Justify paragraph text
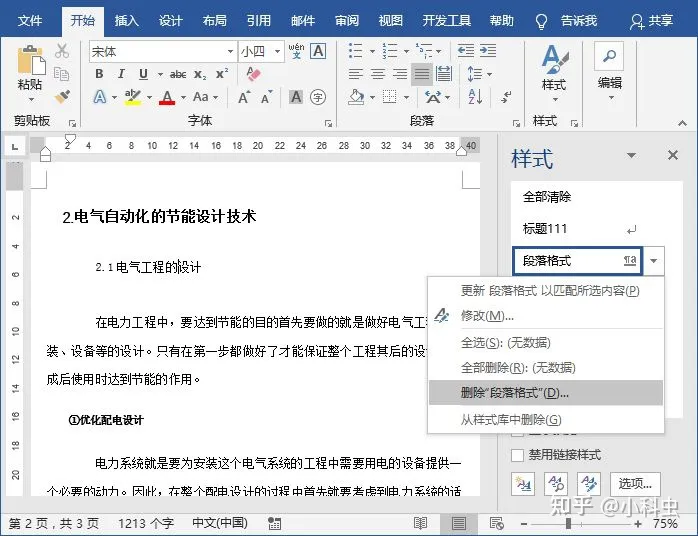Viewport: 698px width, 536px height. point(422,73)
